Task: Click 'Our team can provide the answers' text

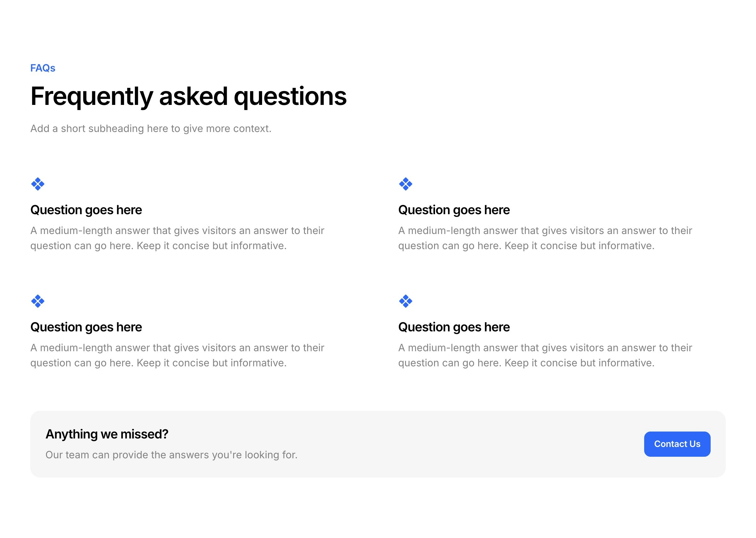Action: pos(171,455)
